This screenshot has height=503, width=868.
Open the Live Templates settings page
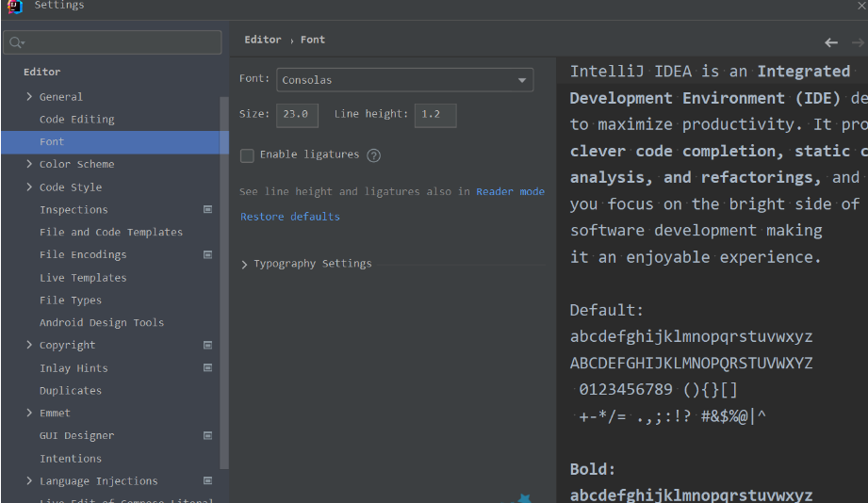pos(82,278)
